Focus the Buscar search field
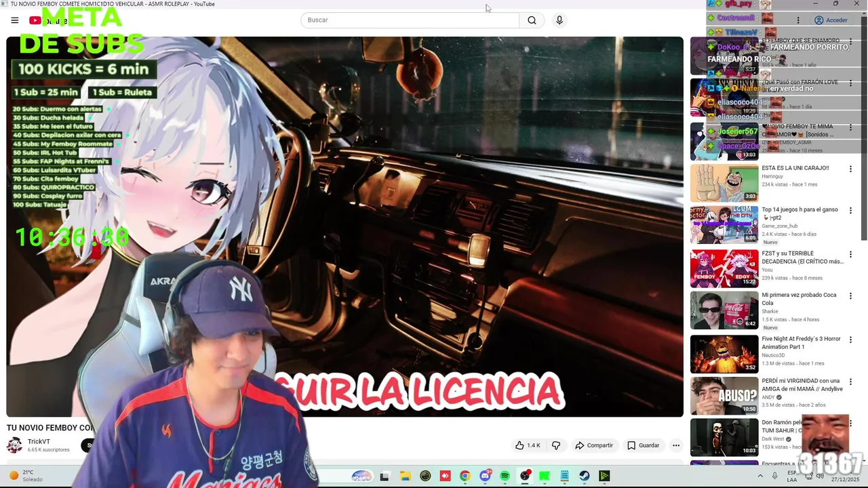 (x=410, y=20)
